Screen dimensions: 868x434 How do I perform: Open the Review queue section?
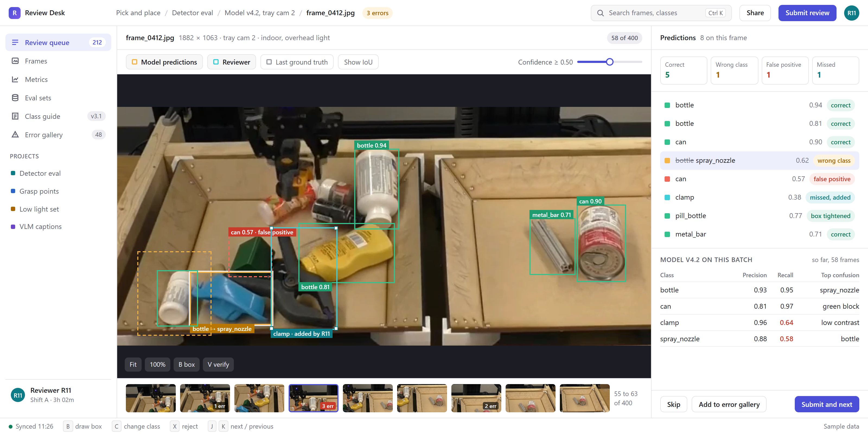[x=58, y=43]
